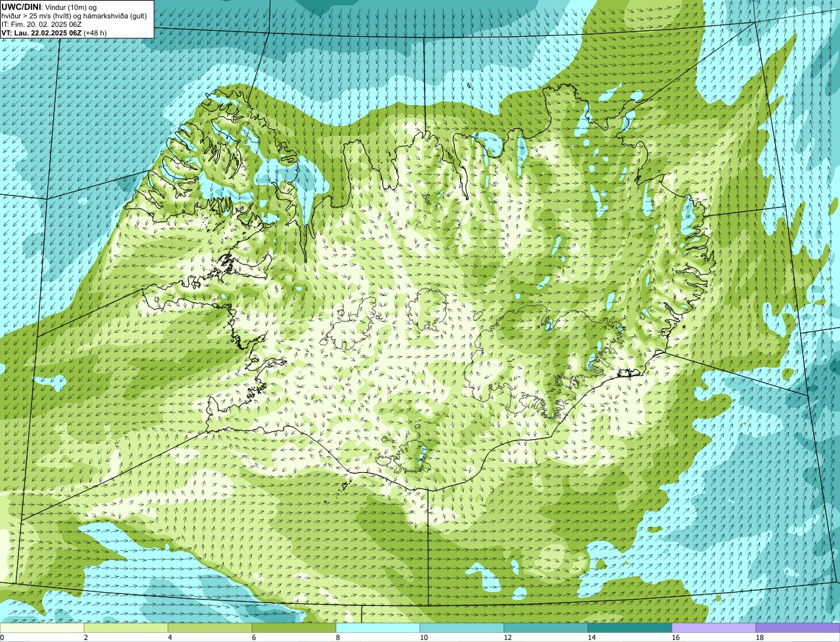Screen dimensions: 840x642
Task: Click the scale label "2"
Action: (x=86, y=637)
